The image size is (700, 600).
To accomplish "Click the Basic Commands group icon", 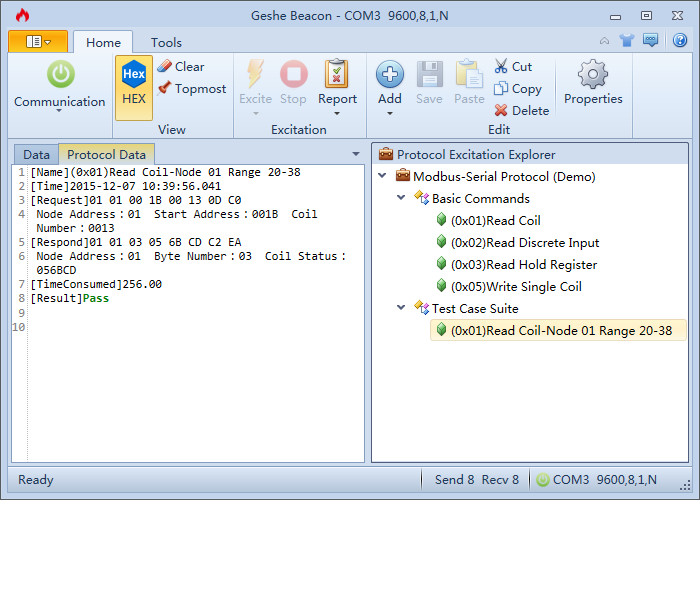I will tap(421, 197).
